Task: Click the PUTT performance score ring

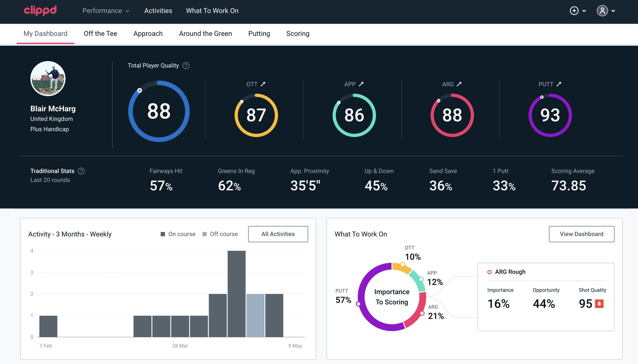Action: click(x=549, y=114)
